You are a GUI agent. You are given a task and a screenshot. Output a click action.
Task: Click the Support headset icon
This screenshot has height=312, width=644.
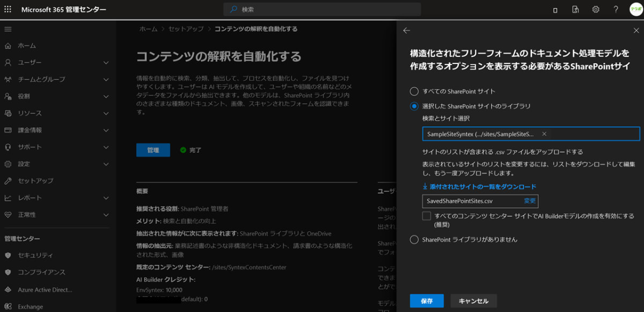tap(8, 147)
